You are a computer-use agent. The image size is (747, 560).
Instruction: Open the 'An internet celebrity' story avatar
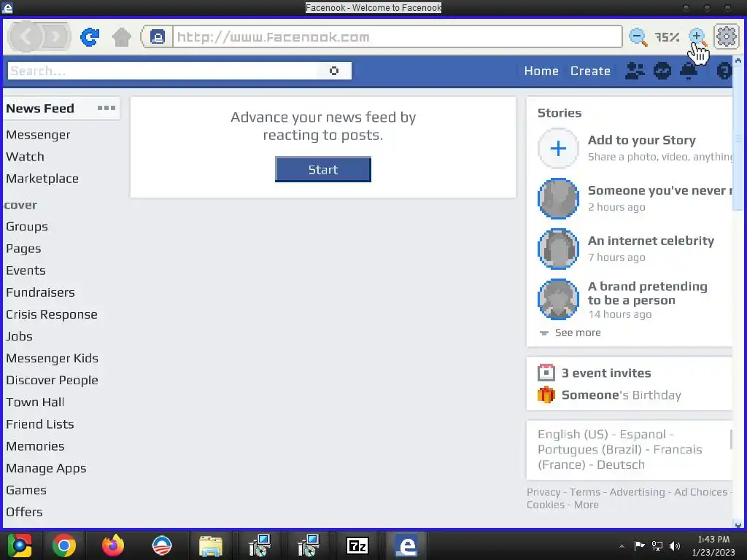pyautogui.click(x=558, y=249)
